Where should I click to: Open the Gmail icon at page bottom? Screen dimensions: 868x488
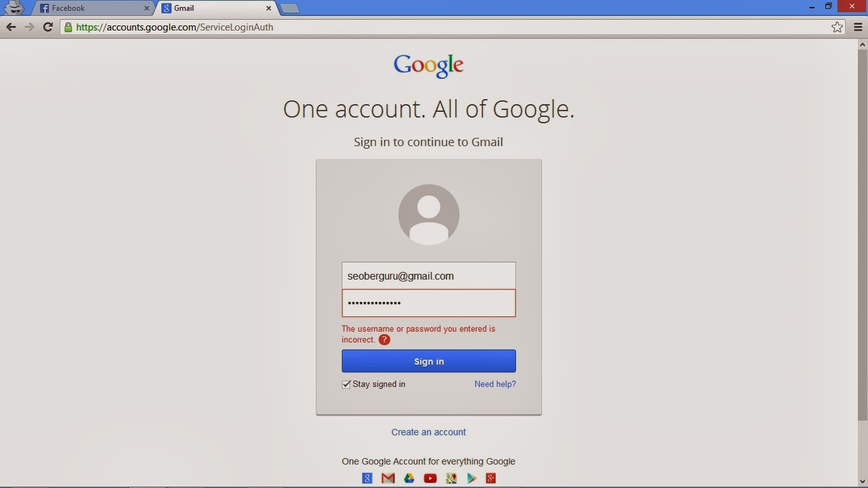click(388, 478)
